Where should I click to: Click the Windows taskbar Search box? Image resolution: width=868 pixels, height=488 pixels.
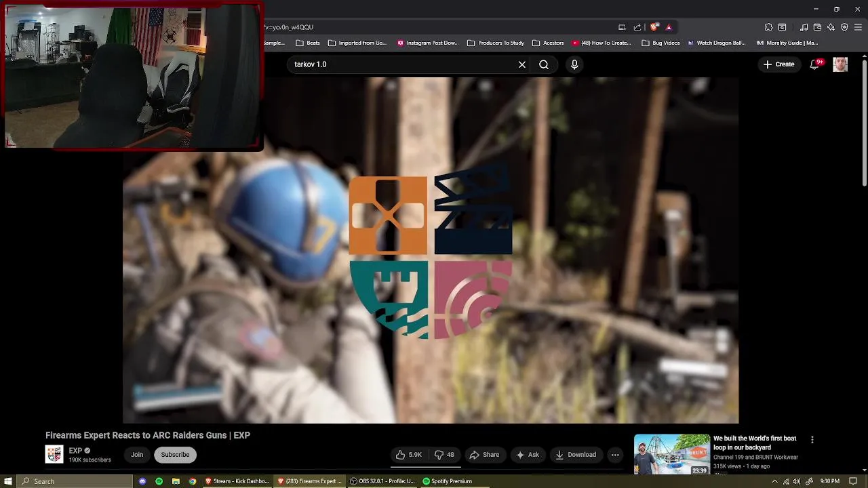[75, 481]
